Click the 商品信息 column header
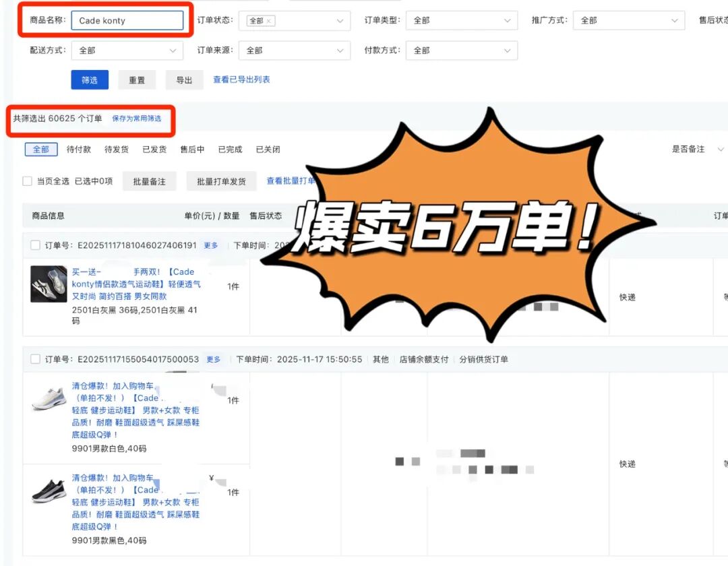Viewport: 728px width, 566px height. coord(49,216)
